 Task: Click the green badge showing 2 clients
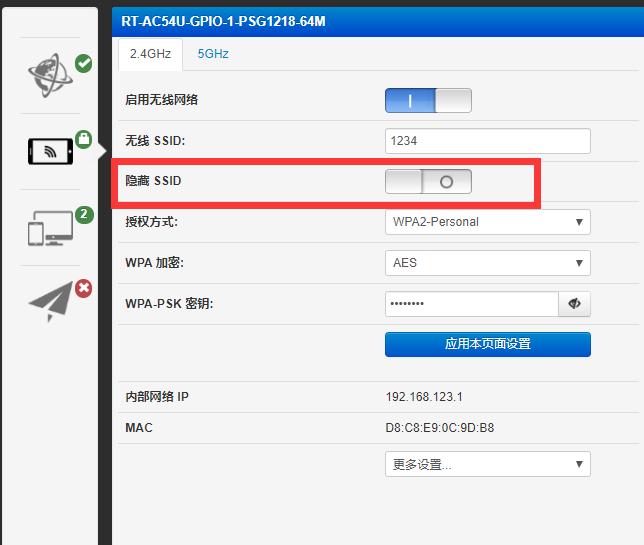pyautogui.click(x=84, y=215)
